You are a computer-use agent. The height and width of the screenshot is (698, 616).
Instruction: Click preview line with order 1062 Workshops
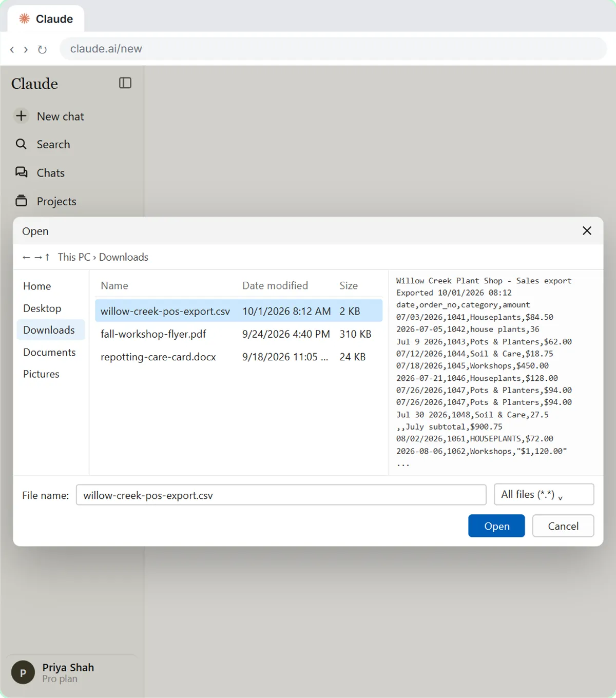[x=482, y=452]
